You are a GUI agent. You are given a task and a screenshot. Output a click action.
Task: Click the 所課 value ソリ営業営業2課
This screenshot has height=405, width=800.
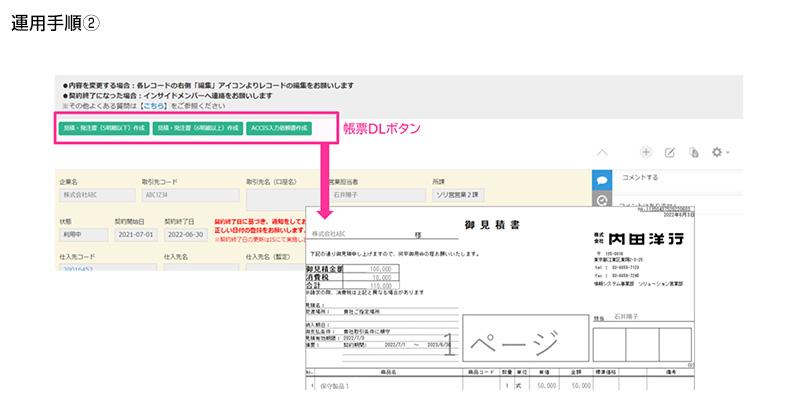(x=458, y=195)
